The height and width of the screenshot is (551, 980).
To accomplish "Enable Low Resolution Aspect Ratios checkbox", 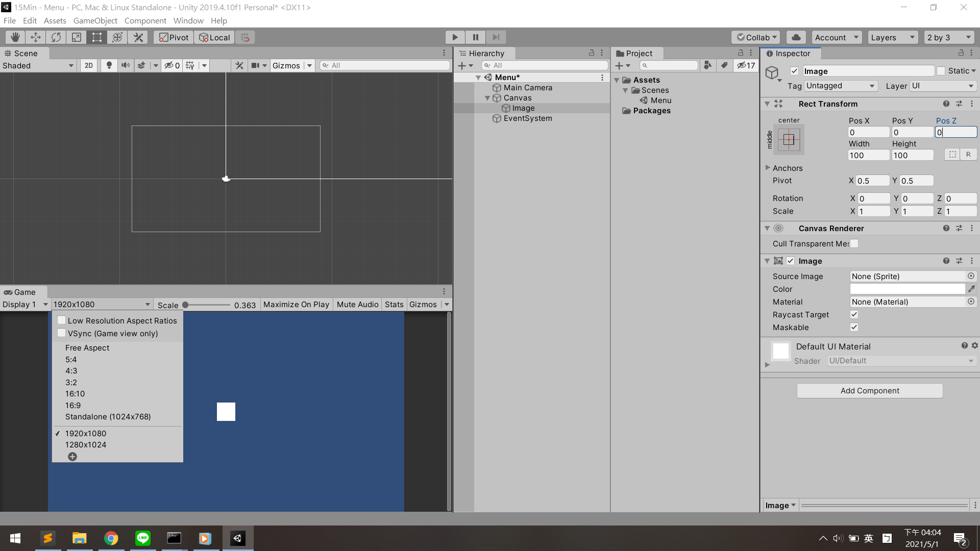I will (62, 320).
